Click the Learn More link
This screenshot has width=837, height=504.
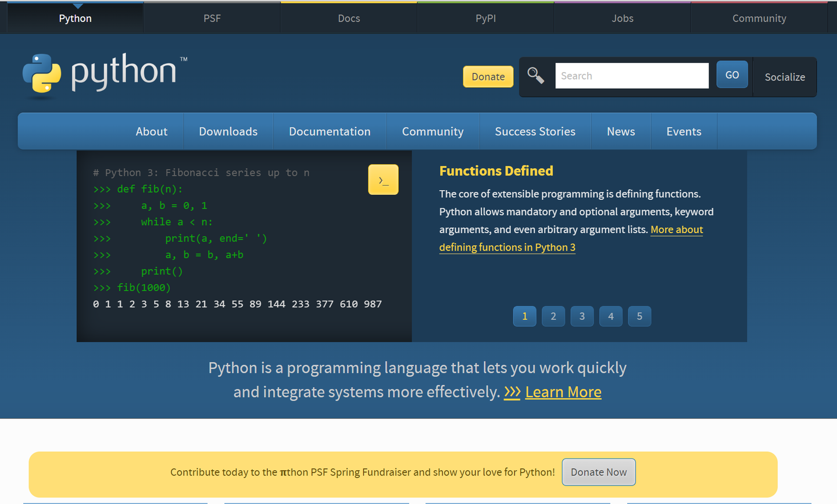point(563,392)
